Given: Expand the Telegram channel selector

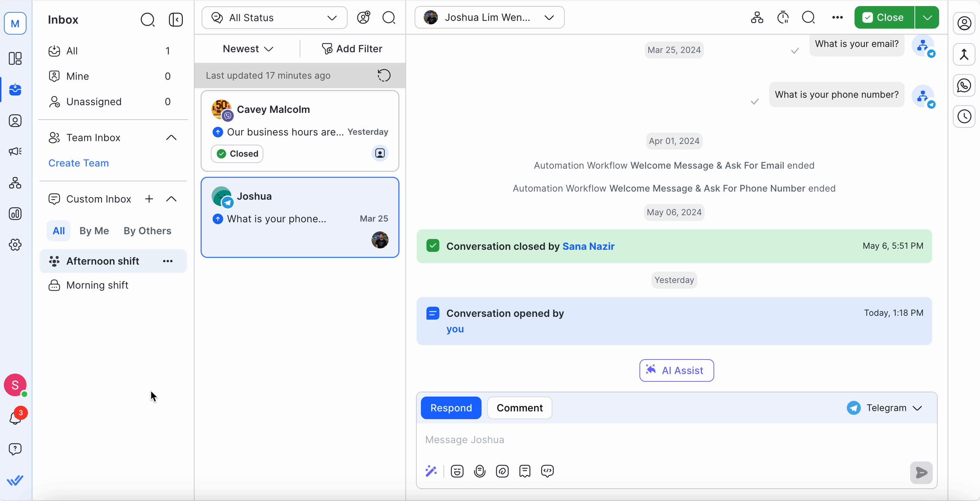Looking at the screenshot, I should pyautogui.click(x=885, y=408).
